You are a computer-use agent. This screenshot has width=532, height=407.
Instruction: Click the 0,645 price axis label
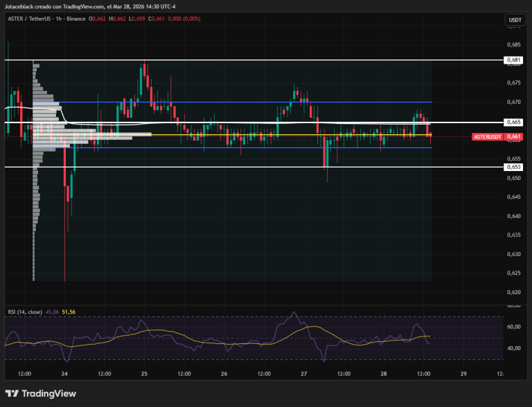click(513, 197)
